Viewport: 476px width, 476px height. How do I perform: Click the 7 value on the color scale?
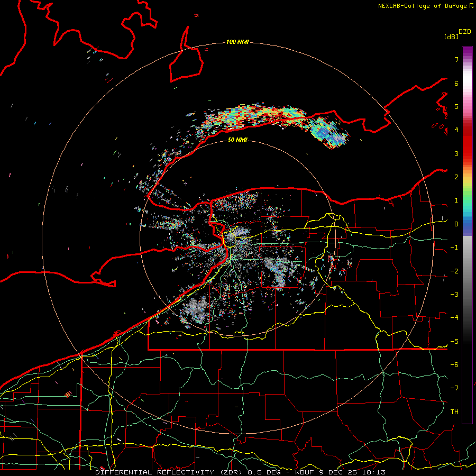456,59
